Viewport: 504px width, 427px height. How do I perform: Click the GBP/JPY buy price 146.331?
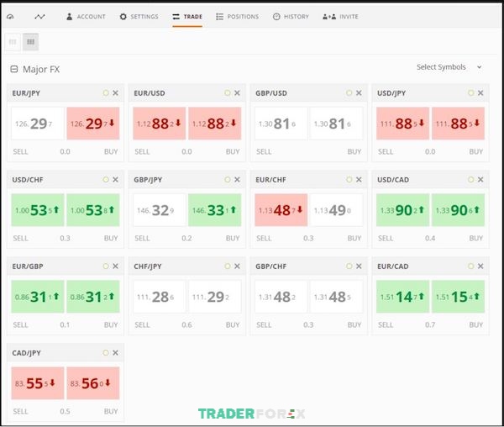215,210
